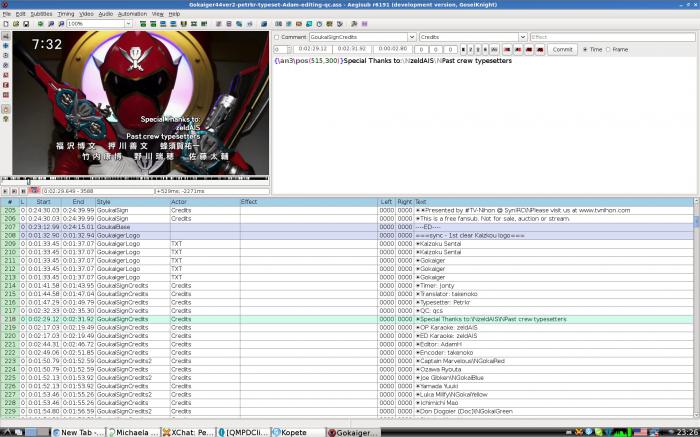
Task: Open the Timing menu
Action: coord(66,14)
